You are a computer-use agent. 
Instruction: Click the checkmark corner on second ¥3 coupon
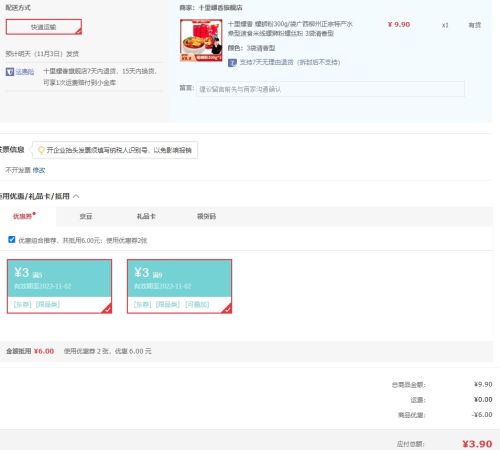pyautogui.click(x=227, y=309)
